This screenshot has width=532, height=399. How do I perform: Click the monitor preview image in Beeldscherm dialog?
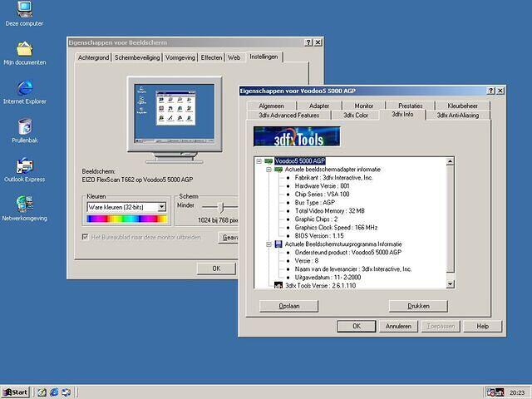pyautogui.click(x=175, y=119)
